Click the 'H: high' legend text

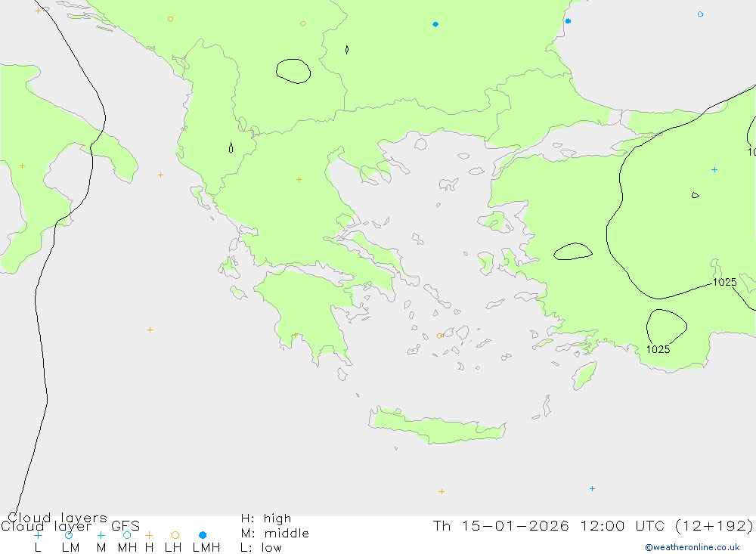pyautogui.click(x=265, y=518)
